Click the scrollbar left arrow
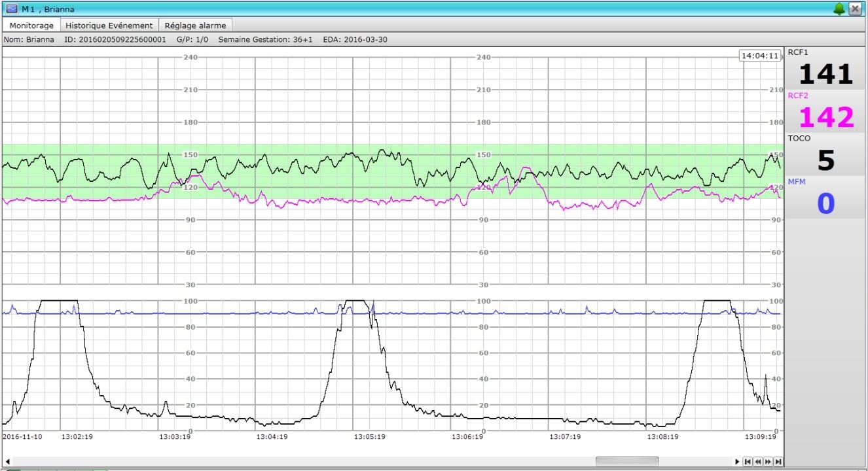 [x=7, y=462]
